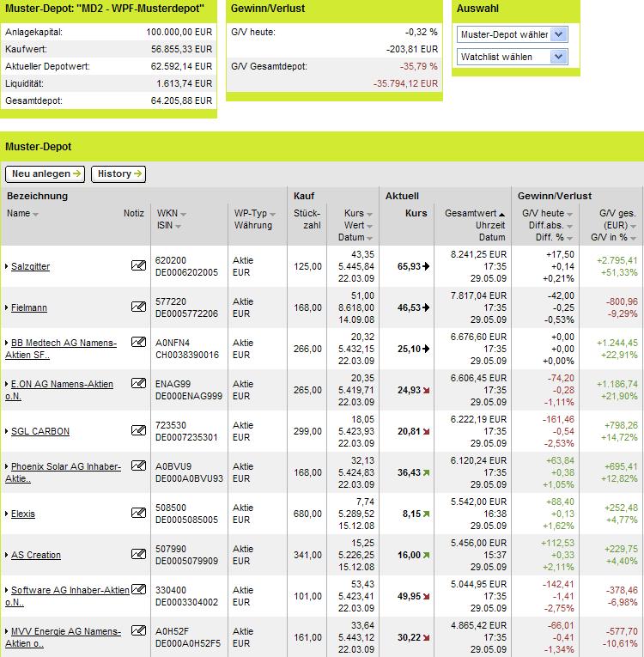Sort by Diff.abs. arrow
Image resolution: width=644 pixels, height=657 pixels.
click(569, 226)
